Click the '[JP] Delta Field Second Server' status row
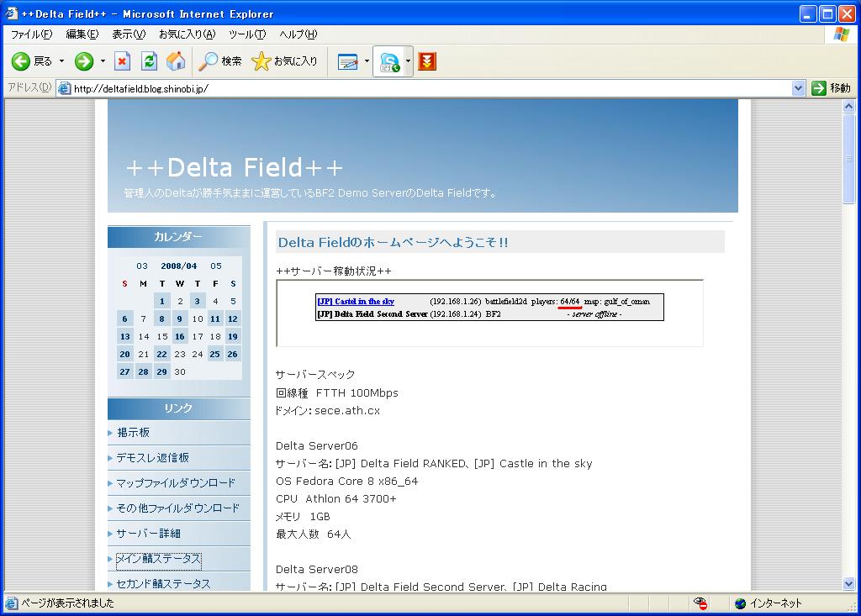This screenshot has width=861, height=616. click(489, 314)
